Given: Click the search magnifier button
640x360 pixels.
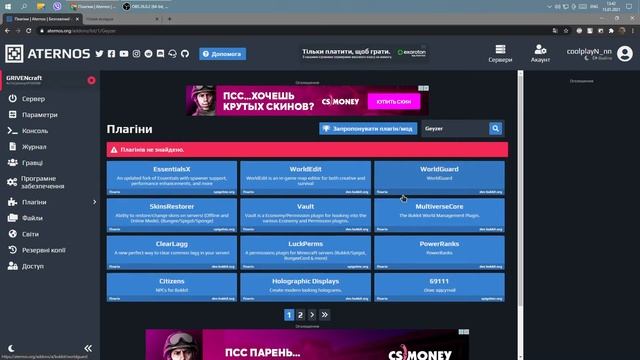Looking at the screenshot, I should (496, 129).
